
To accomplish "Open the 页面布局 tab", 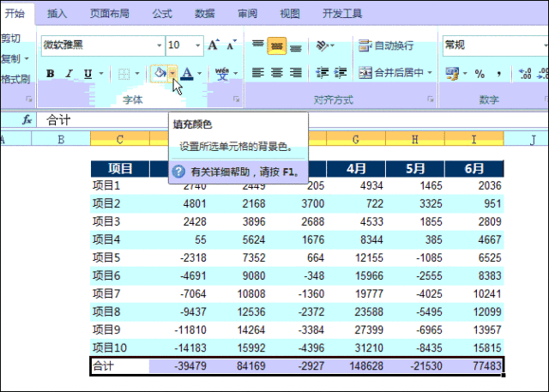I will [109, 14].
